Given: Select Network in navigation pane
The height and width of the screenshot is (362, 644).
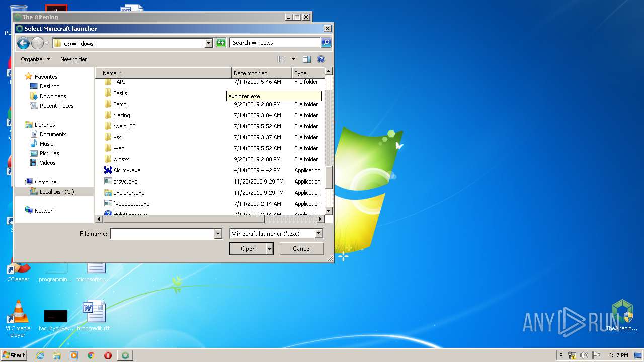Looking at the screenshot, I should pos(45,211).
